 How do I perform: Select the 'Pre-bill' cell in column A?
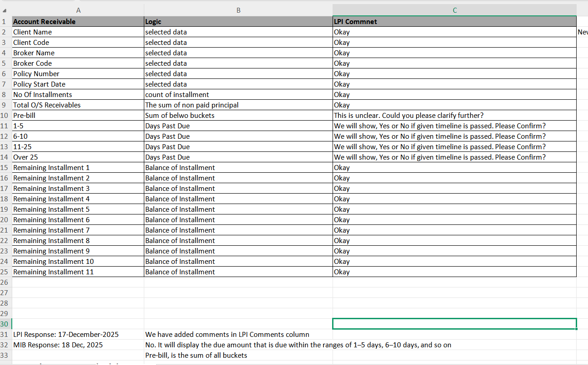click(x=24, y=116)
